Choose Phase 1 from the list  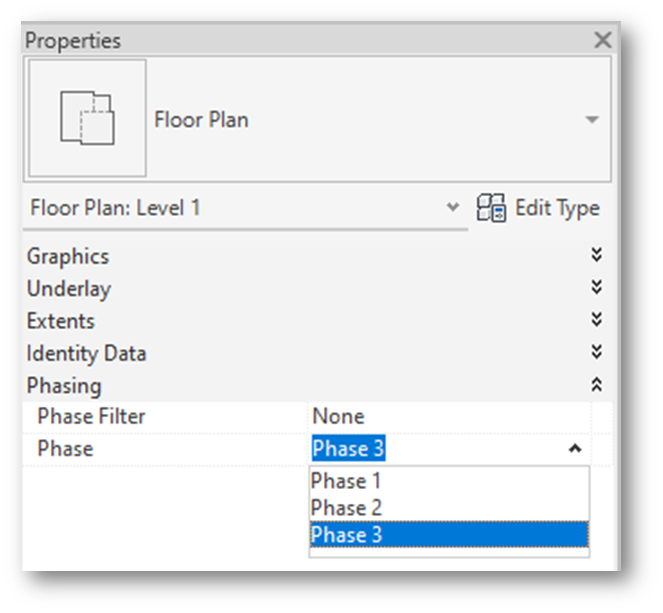click(x=339, y=481)
